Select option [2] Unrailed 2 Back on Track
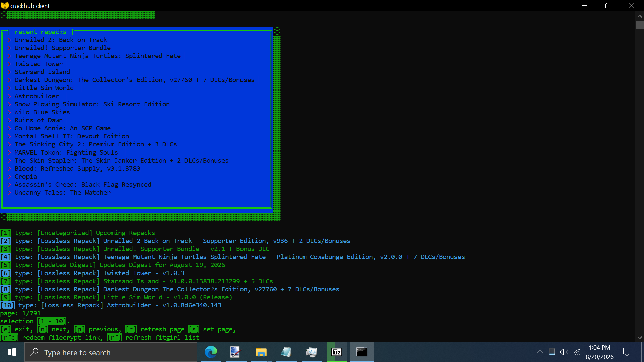 click(175, 241)
